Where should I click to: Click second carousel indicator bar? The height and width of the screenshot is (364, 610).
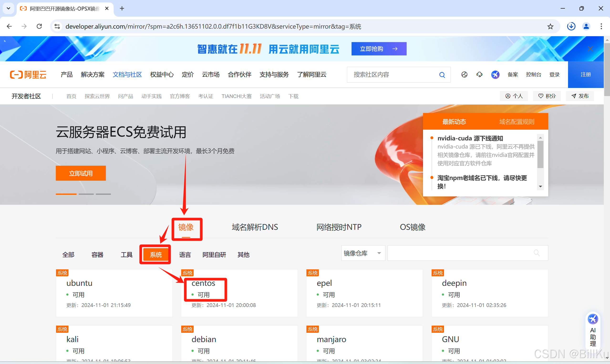click(x=86, y=194)
